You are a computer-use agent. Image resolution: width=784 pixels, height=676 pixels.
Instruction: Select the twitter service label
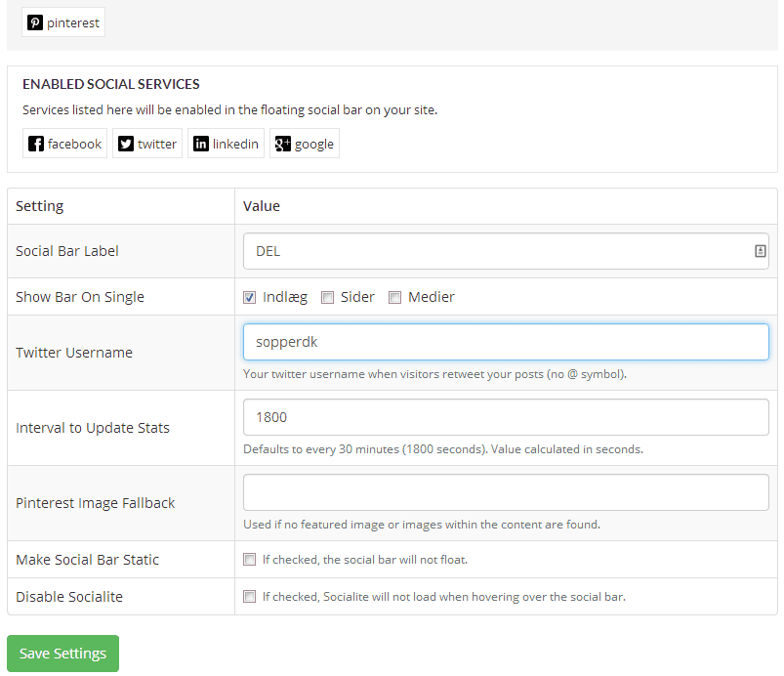157,145
